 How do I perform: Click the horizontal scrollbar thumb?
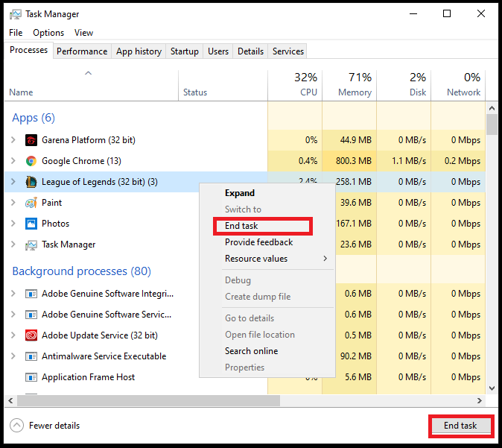pyautogui.click(x=148, y=400)
